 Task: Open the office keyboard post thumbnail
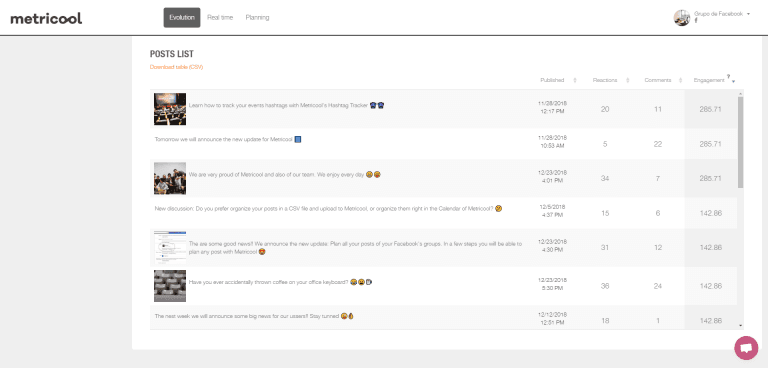(x=170, y=286)
